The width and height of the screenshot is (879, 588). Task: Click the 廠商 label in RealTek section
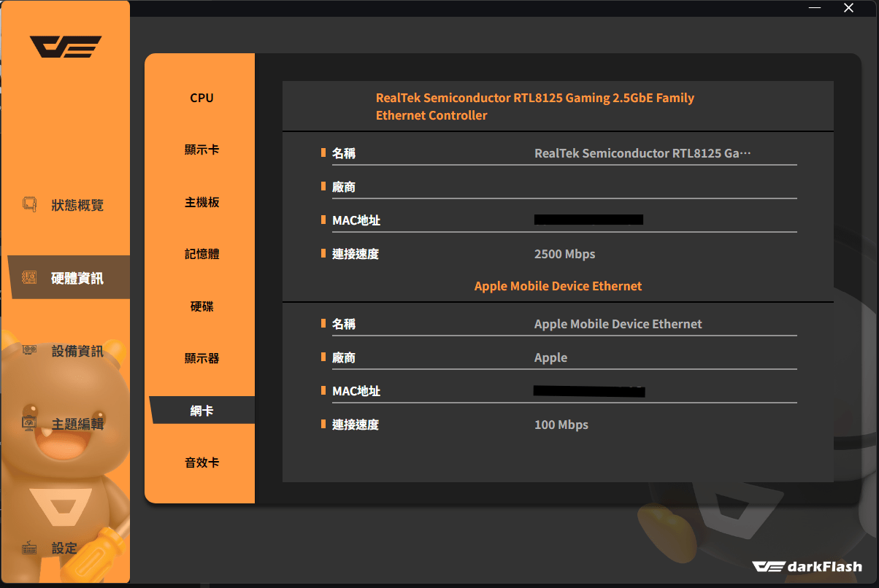click(343, 187)
